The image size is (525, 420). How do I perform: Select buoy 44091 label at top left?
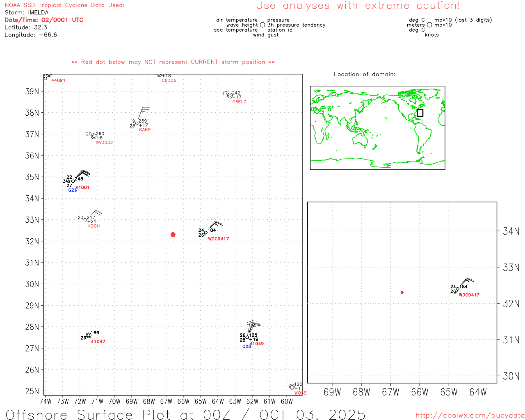point(58,80)
